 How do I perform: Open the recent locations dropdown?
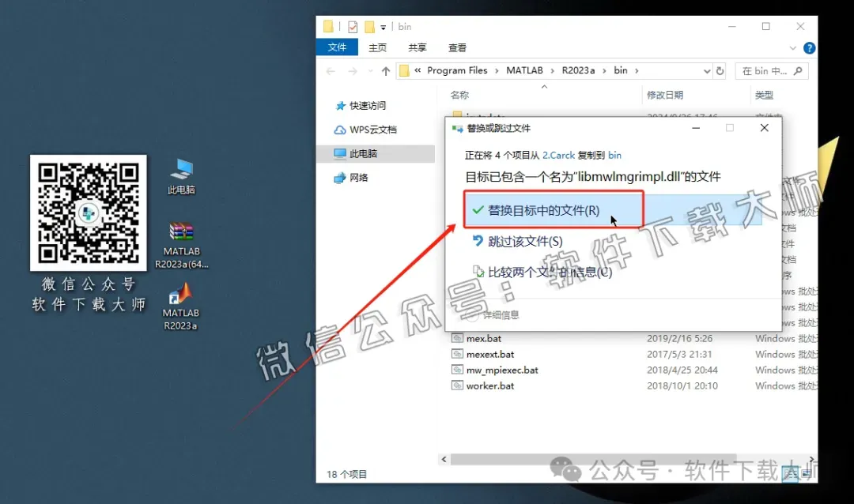[x=370, y=71]
